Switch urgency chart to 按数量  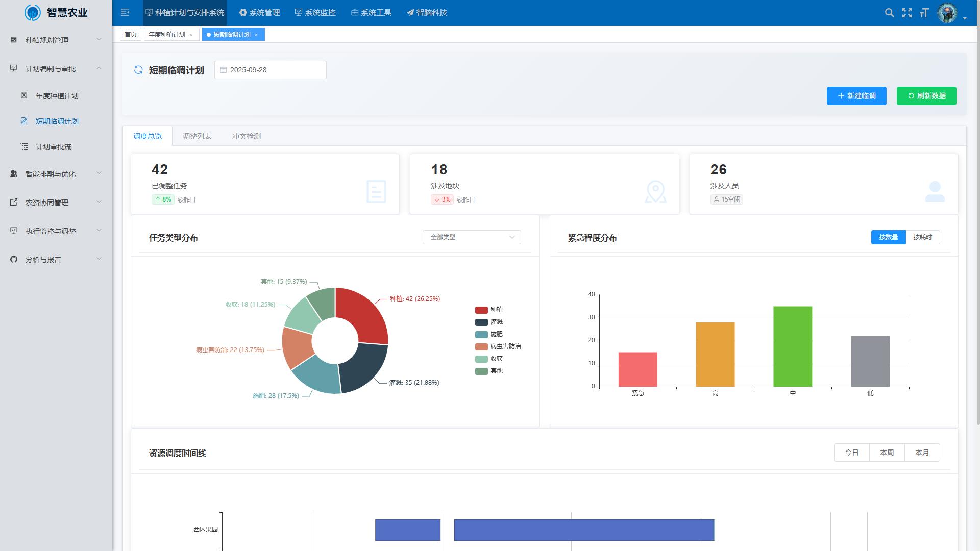coord(888,237)
